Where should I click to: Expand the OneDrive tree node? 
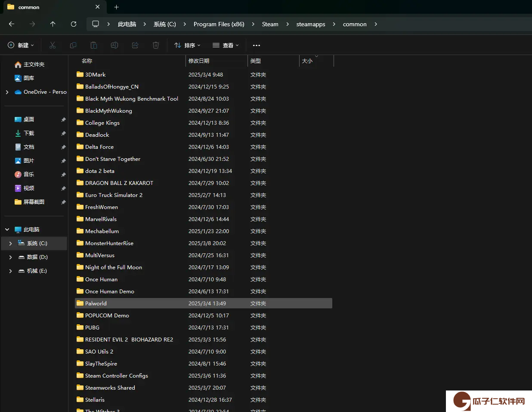click(x=7, y=92)
